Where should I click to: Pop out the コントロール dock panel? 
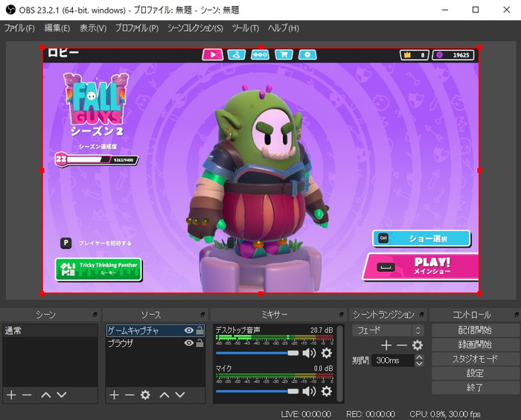[517, 314]
